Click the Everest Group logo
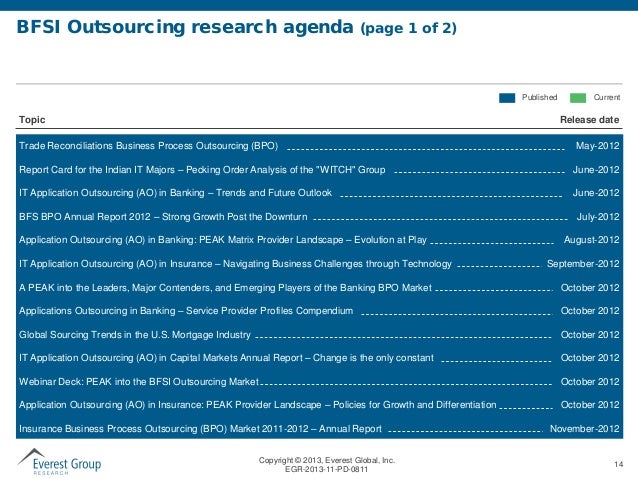Screen dimensions: 638x479 [x=59, y=462]
